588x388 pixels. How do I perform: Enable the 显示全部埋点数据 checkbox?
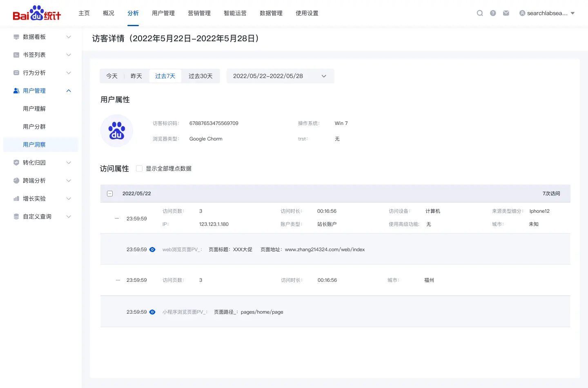139,168
